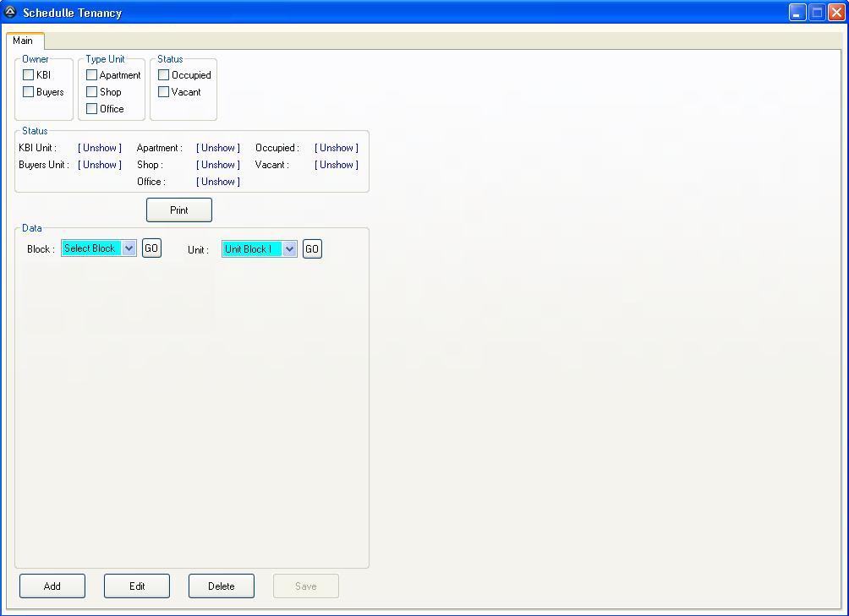Click the Delete button

point(222,586)
